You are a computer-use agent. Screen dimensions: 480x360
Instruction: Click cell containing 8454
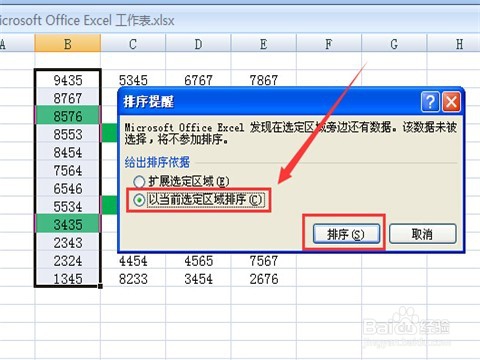(68, 152)
